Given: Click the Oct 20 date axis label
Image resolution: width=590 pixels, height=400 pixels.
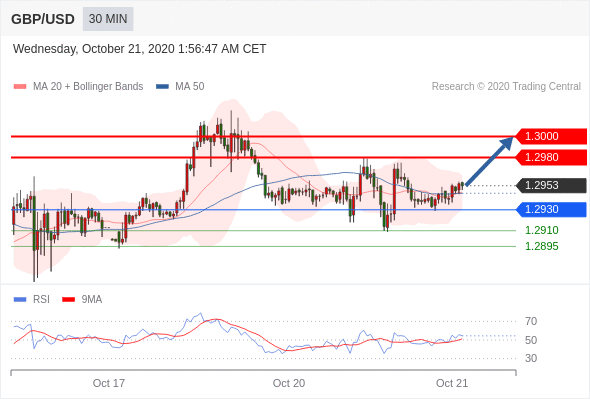Looking at the screenshot, I should (289, 383).
